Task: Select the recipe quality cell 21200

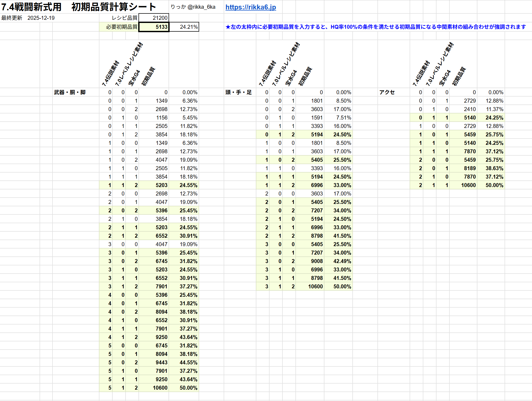Action: (154, 18)
